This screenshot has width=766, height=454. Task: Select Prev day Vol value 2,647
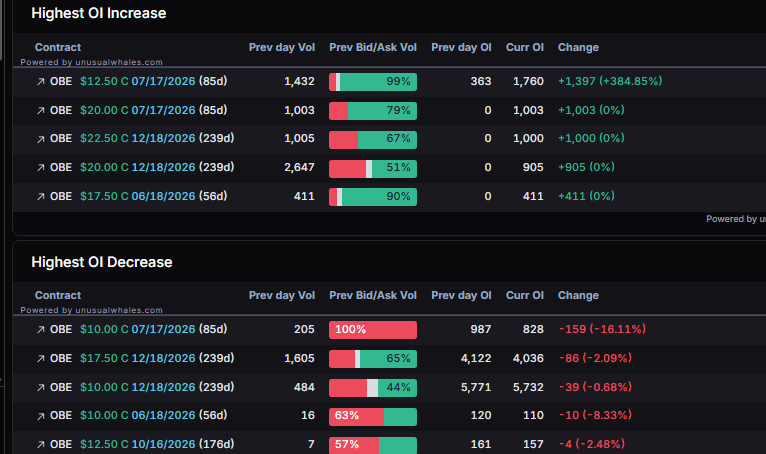(x=299, y=168)
